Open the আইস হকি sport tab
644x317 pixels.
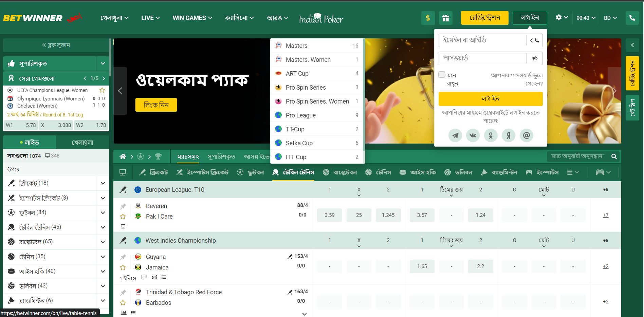(418, 172)
